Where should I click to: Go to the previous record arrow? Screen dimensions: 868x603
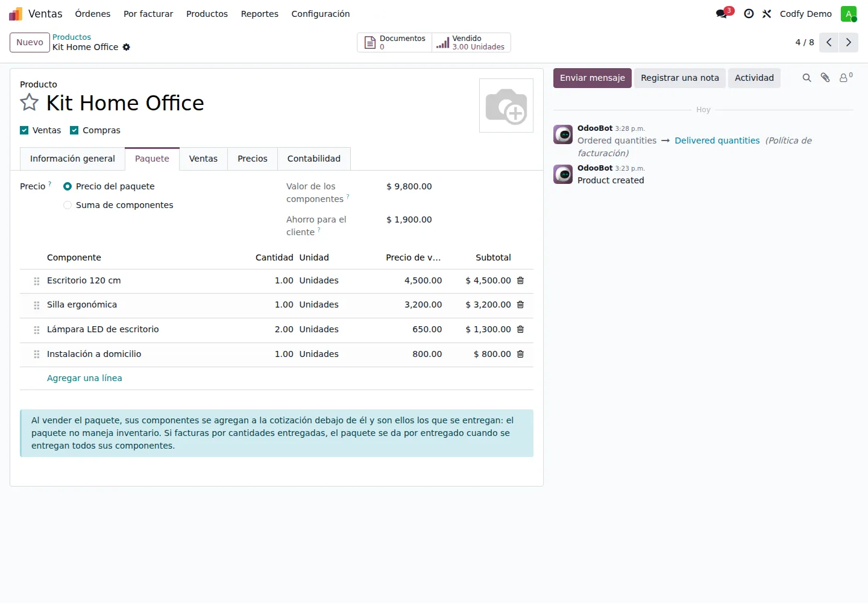pos(829,42)
